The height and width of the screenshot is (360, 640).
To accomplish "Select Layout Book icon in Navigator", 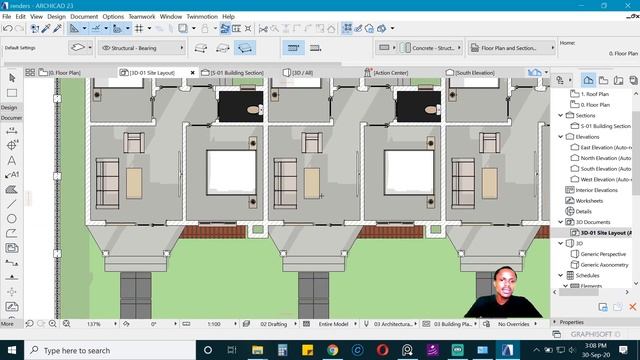I will click(x=619, y=80).
